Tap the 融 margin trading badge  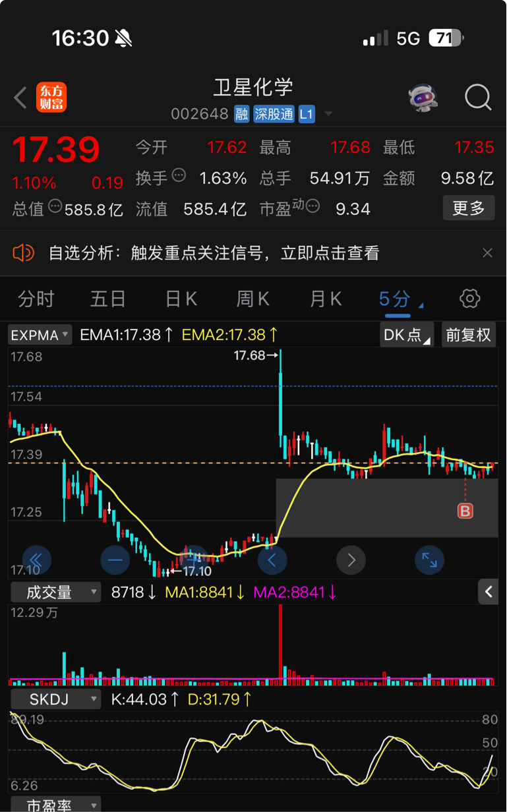click(242, 114)
